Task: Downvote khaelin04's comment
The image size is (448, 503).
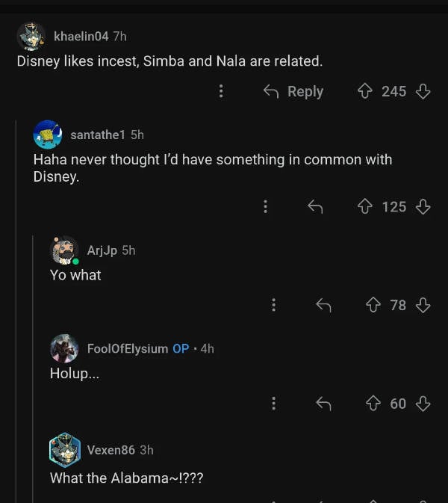Action: [423, 91]
